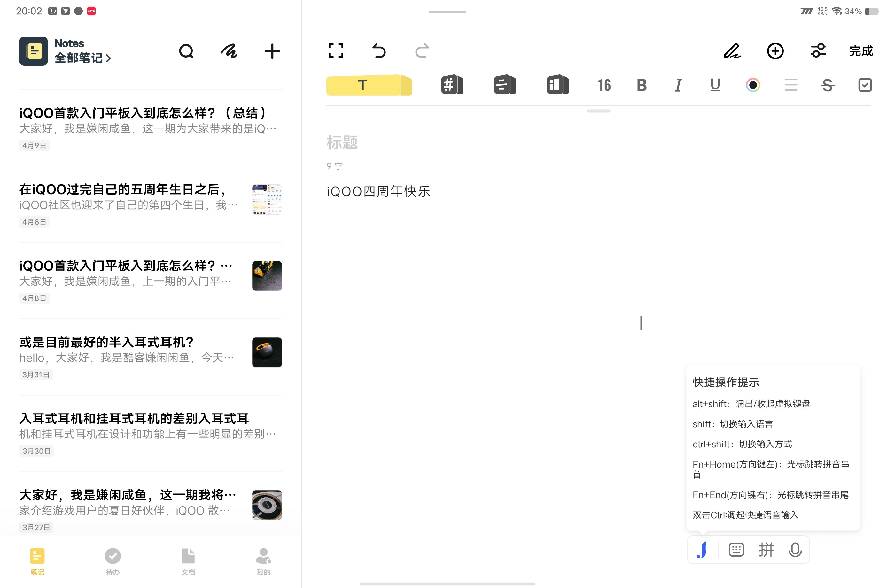Enter fullscreen editor mode
Viewport: 895px width, 588px height.
coord(336,51)
